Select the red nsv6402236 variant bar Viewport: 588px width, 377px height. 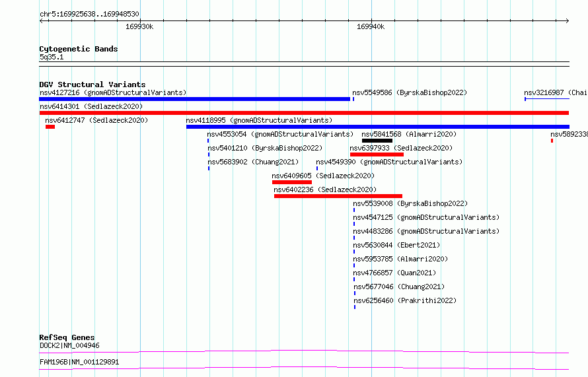pyautogui.click(x=338, y=196)
